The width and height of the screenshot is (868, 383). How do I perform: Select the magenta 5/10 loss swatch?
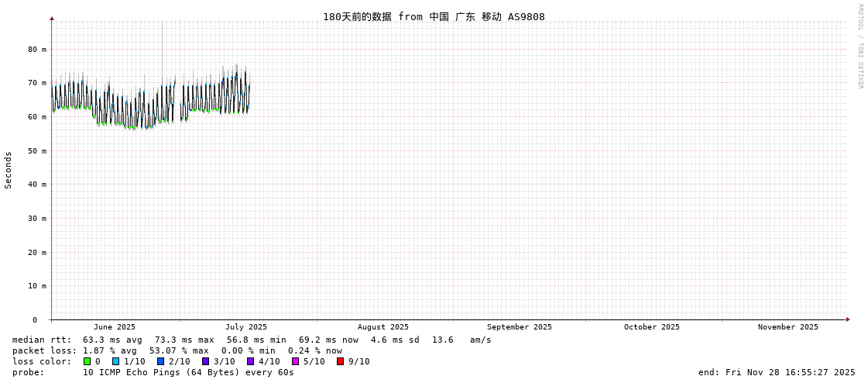click(x=295, y=361)
